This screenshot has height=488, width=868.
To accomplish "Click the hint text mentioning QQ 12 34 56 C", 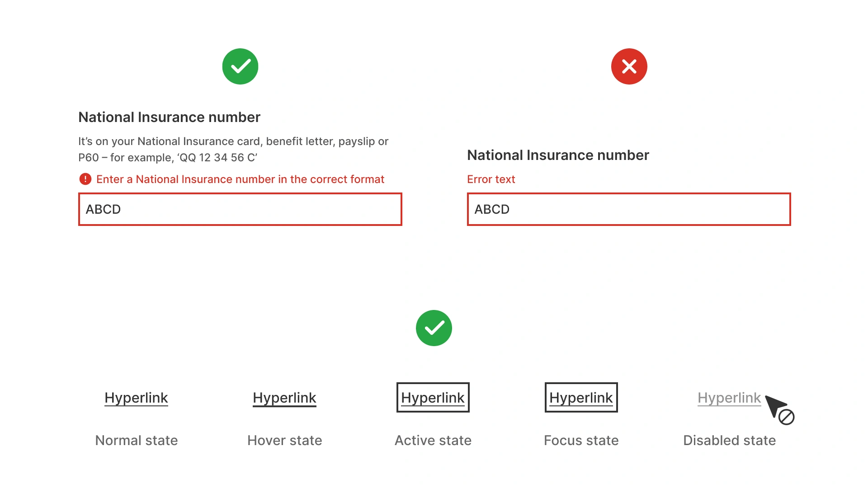I will pyautogui.click(x=233, y=150).
